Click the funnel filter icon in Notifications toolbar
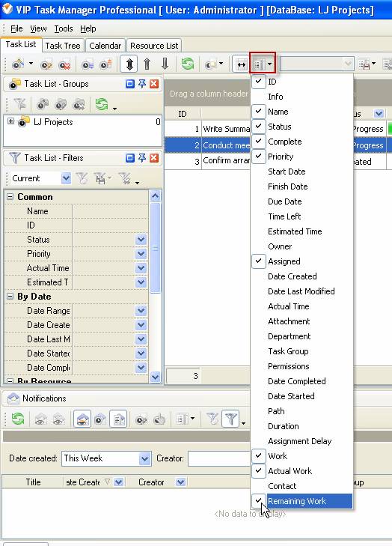Image resolution: width=392 pixels, height=546 pixels. [x=231, y=418]
